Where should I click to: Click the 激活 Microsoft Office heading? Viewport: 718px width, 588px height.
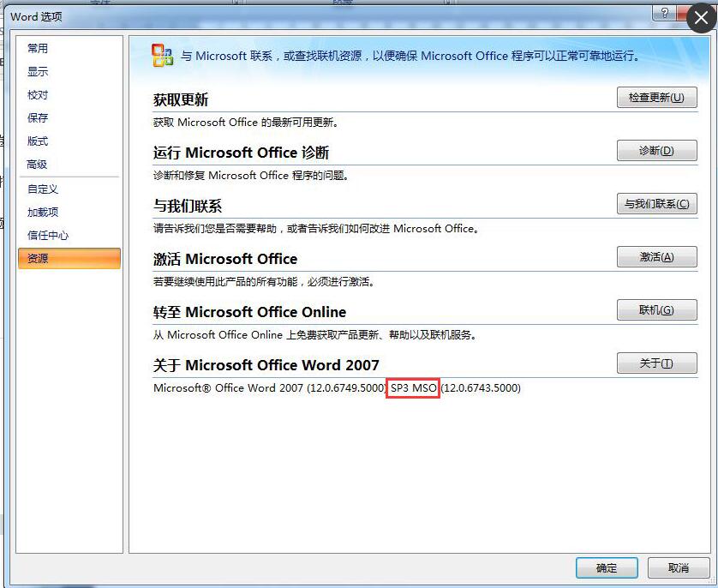pyautogui.click(x=225, y=259)
